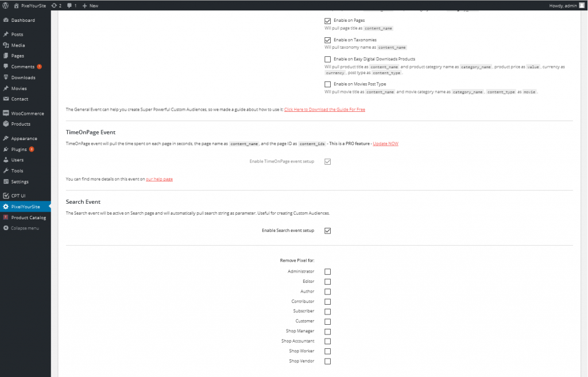Screen dimensions: 588x377
Task: Click the Tools wrench icon
Action: (x=6, y=170)
